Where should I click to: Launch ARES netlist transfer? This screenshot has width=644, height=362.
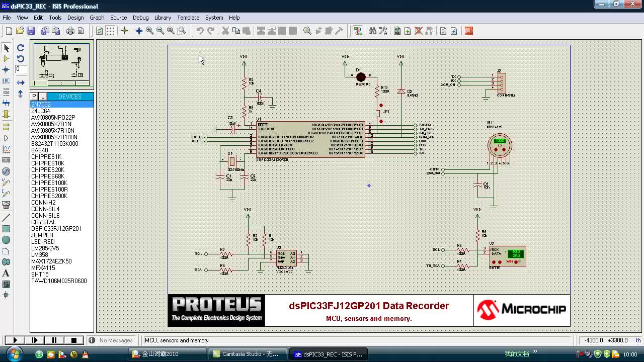468,31
